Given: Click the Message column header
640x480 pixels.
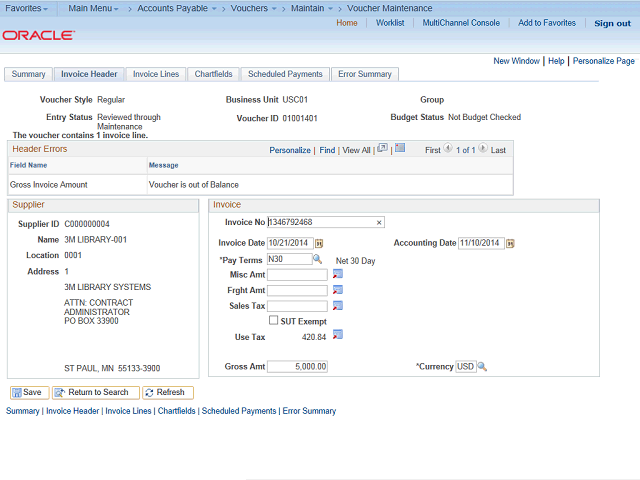Looking at the screenshot, I should click(163, 165).
